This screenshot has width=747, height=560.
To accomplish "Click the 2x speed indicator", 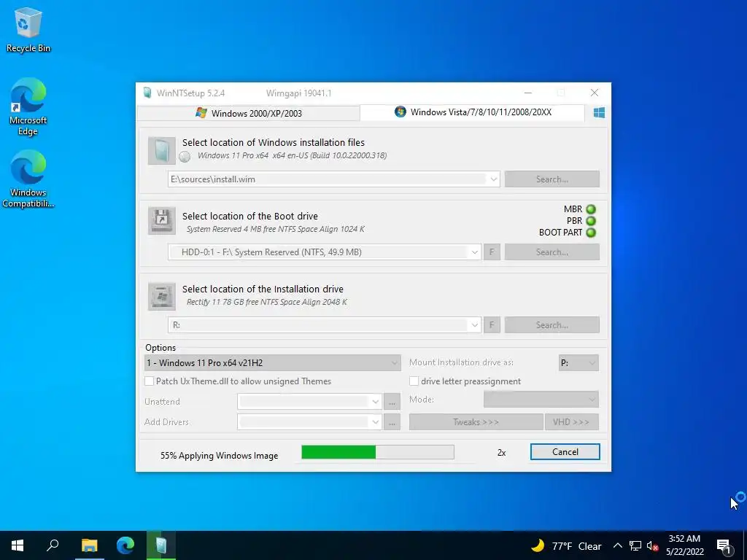I will pyautogui.click(x=501, y=453).
